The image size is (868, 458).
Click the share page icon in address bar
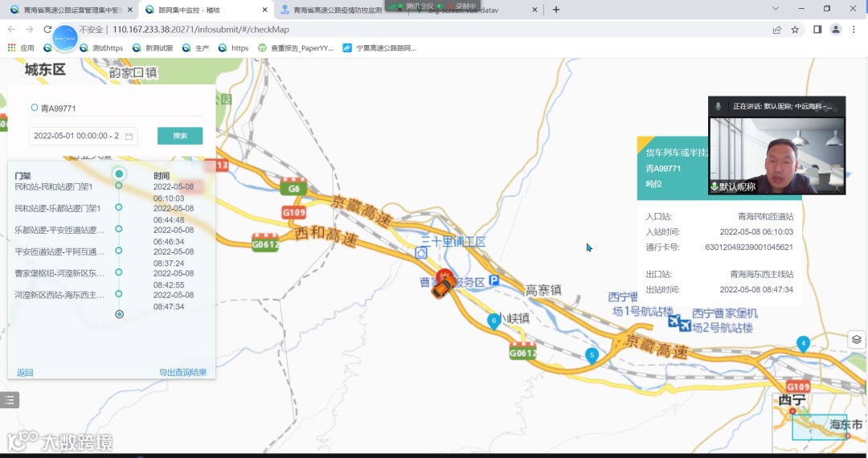[x=776, y=30]
